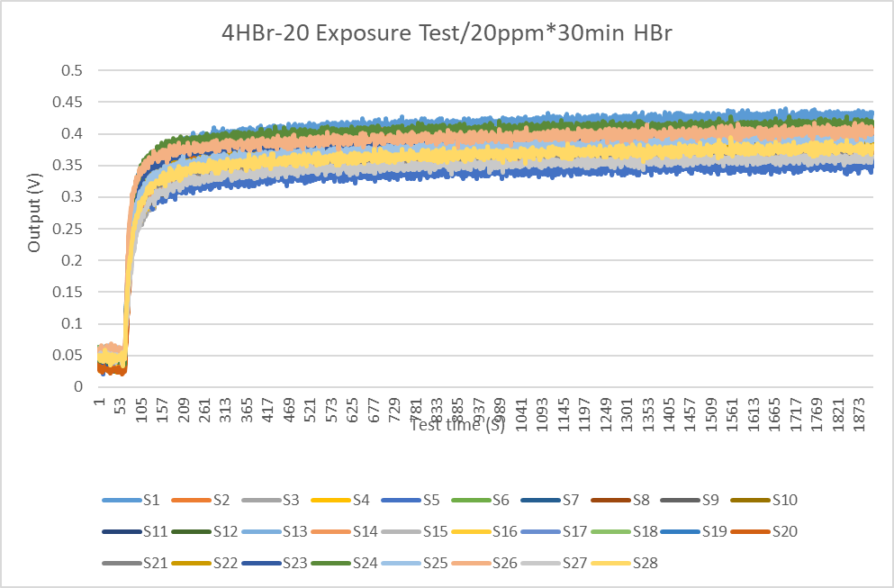The image size is (894, 588).
Task: Click the 0.5 label on vertical axis
Action: 71,70
